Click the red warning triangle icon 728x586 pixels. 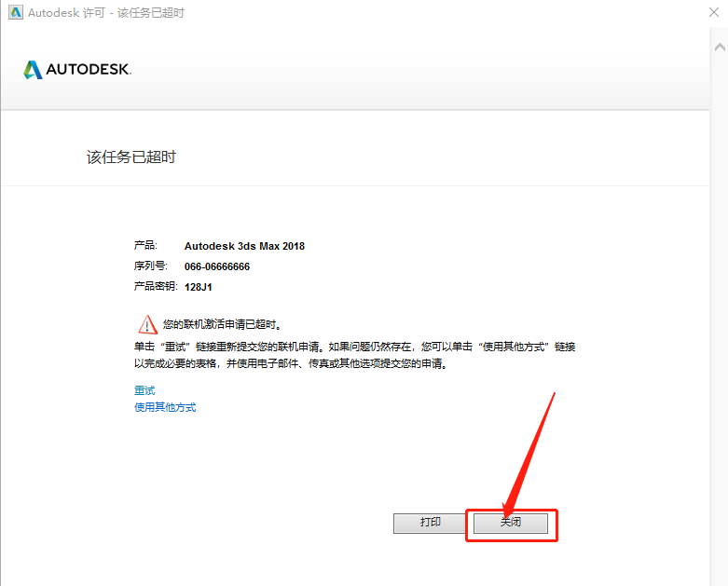point(147,324)
